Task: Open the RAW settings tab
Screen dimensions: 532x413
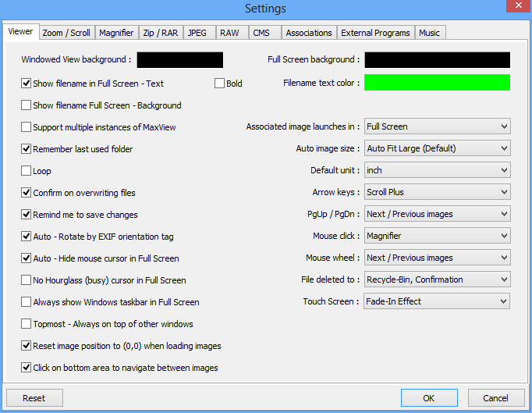Action: (232, 33)
